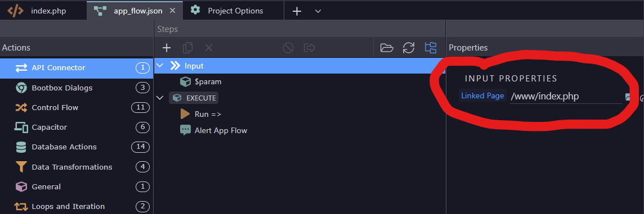Open the Project Options tab
Image resolution: width=644 pixels, height=214 pixels.
235,11
